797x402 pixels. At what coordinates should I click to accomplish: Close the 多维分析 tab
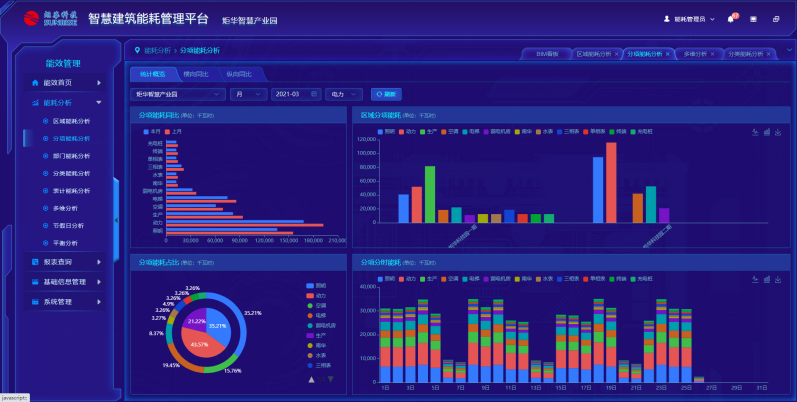[x=711, y=54]
